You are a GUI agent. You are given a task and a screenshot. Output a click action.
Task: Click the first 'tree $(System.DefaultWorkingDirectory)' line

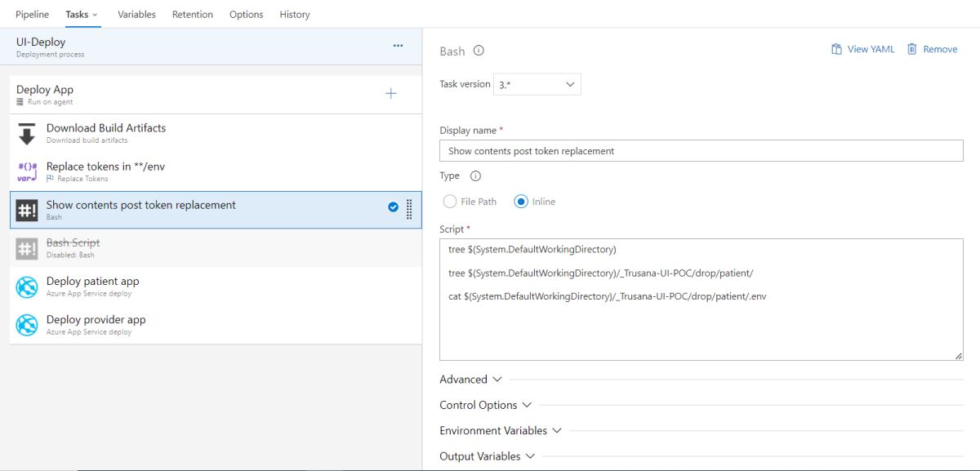[x=532, y=249]
